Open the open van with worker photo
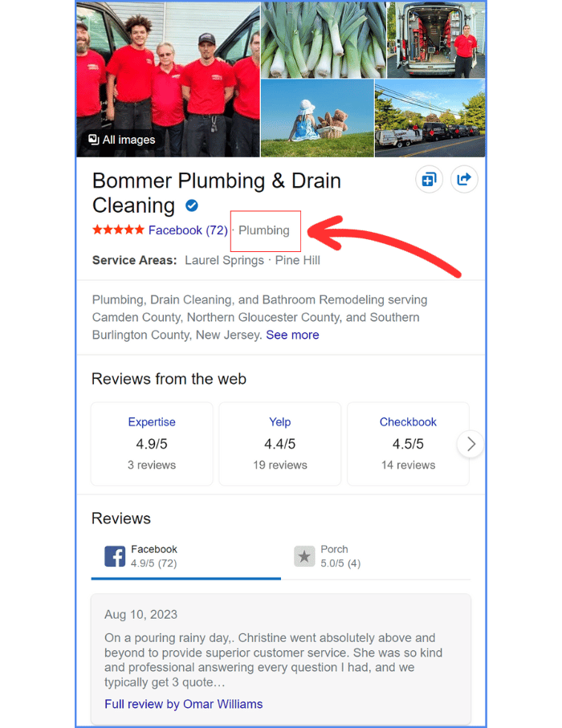Image resolution: width=562 pixels, height=728 pixels. (436, 40)
